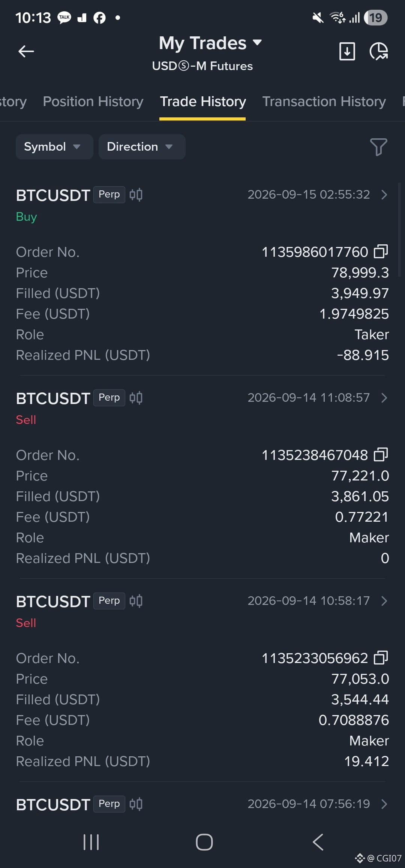Select the Trade History tab

[203, 102]
